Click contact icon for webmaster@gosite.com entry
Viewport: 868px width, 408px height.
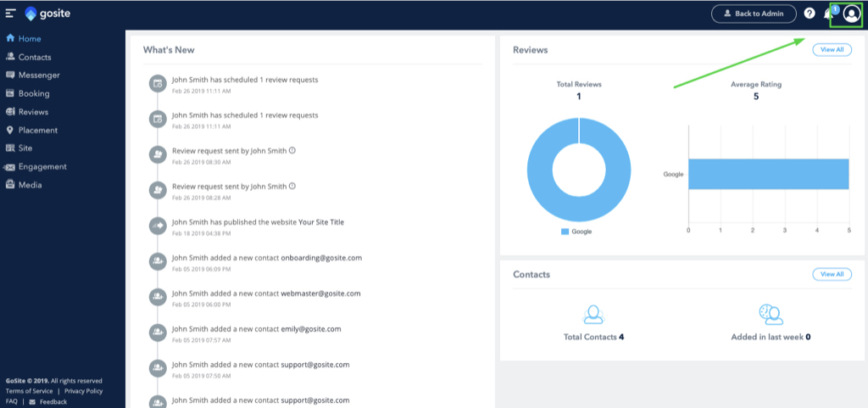click(x=158, y=297)
